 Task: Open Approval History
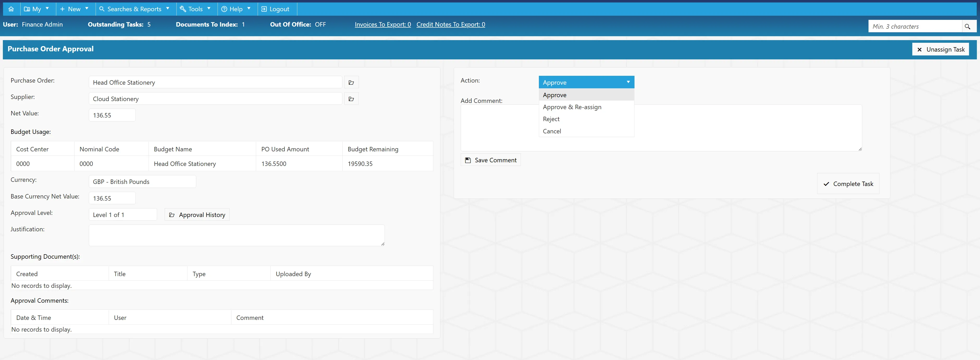197,215
